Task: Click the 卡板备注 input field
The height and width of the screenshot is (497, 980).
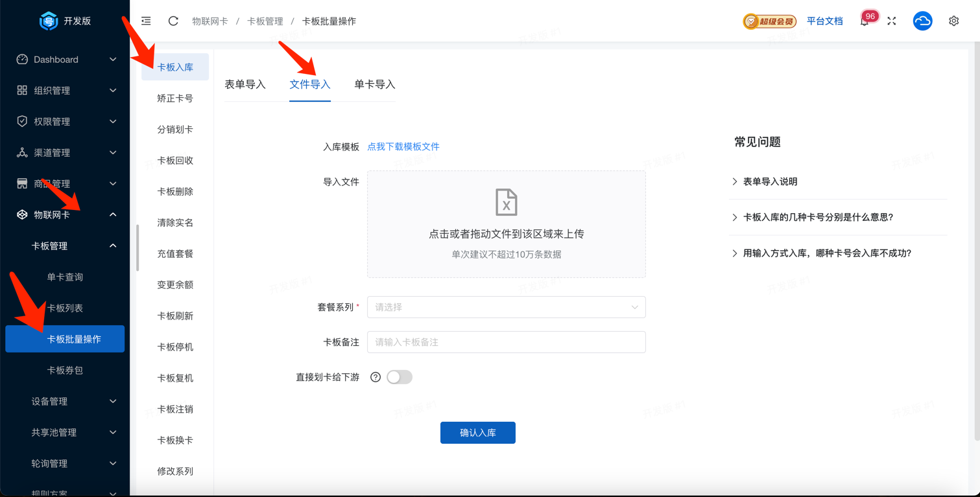Action: (x=506, y=342)
